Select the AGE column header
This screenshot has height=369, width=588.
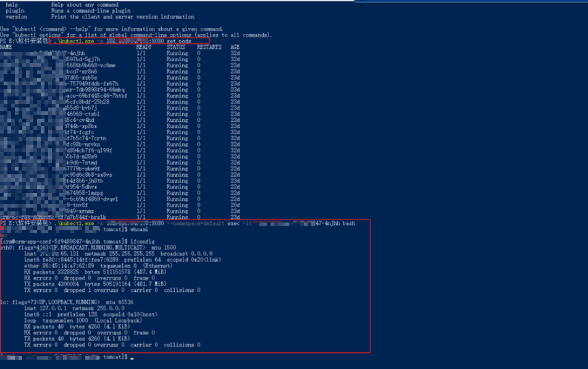[235, 48]
